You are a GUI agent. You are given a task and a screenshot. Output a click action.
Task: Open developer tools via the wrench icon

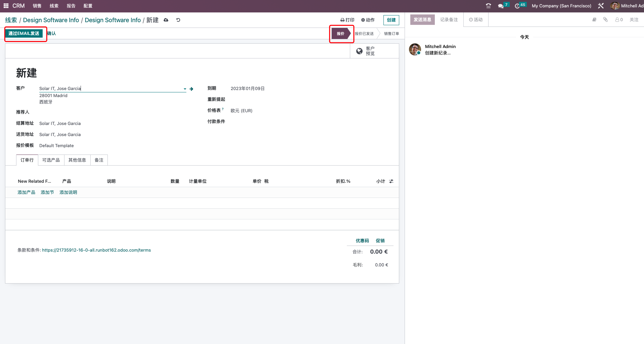(x=601, y=6)
